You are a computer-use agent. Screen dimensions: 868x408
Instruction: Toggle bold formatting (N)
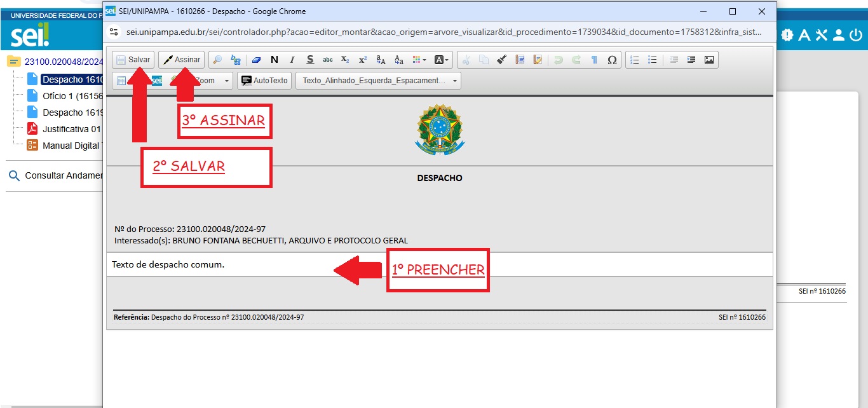coord(275,60)
